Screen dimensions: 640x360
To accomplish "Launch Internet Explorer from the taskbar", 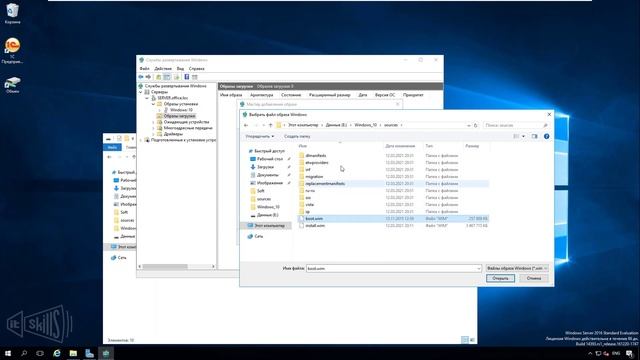I will [57, 353].
